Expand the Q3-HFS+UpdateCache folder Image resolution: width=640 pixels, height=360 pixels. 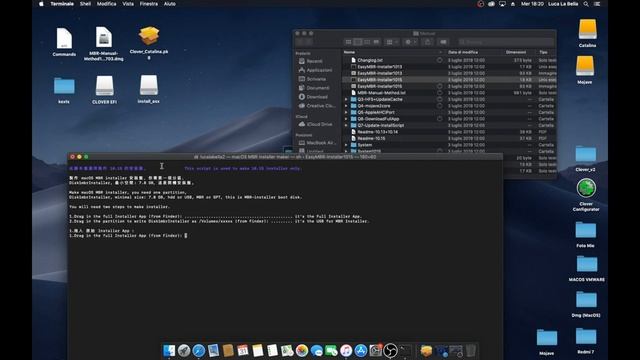tap(346, 99)
